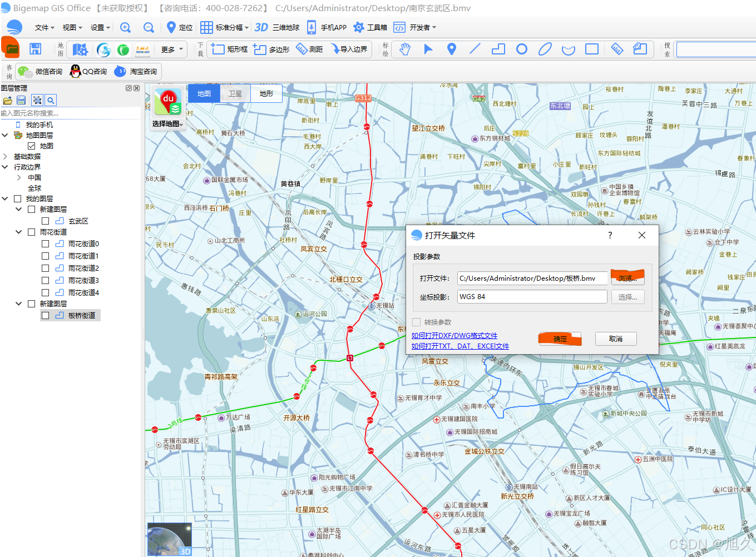Select the 矩形框 rectangle download tool

229,49
